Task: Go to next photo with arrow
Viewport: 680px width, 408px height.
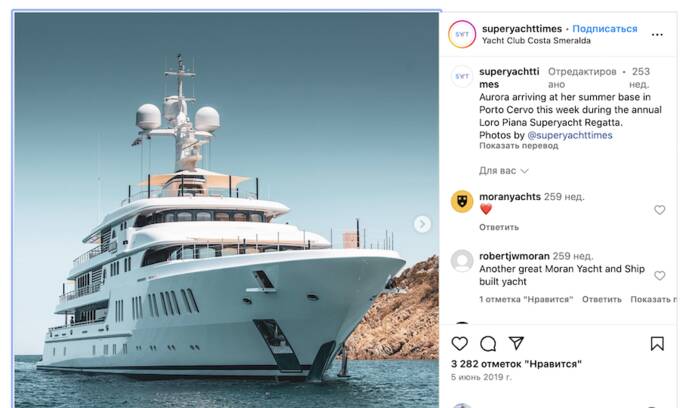Action: coord(422,224)
